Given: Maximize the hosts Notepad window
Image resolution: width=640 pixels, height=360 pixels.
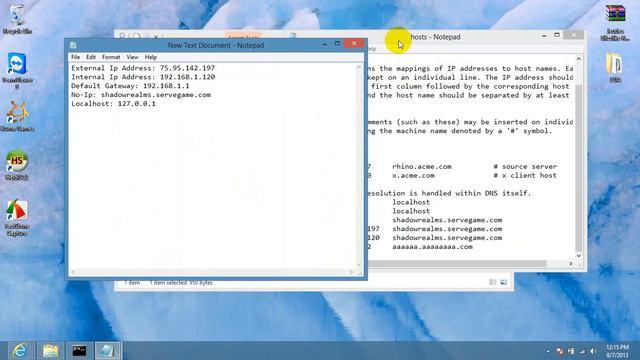Looking at the screenshot, I should point(557,36).
